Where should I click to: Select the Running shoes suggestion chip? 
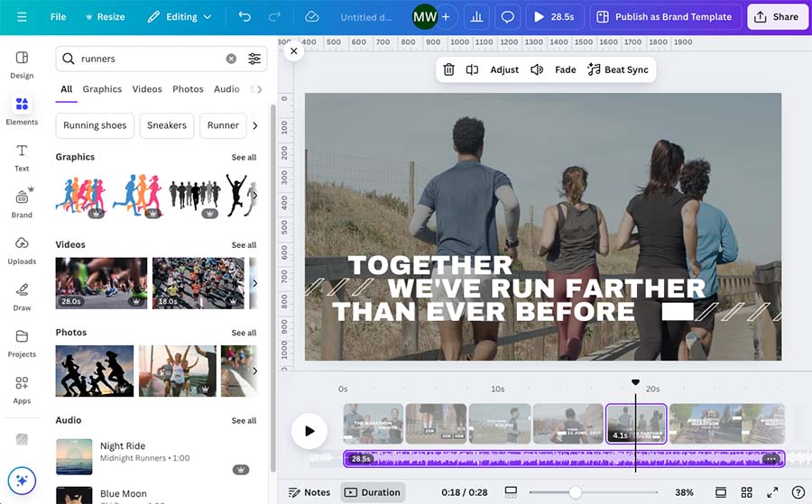coord(95,125)
